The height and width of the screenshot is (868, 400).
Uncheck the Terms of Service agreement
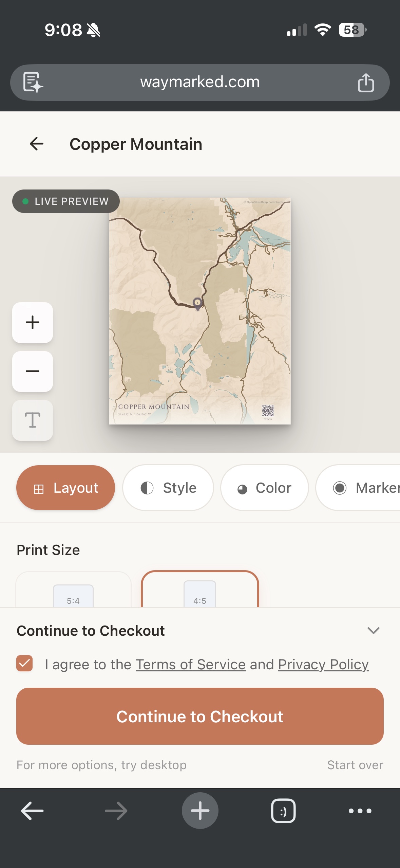click(x=24, y=664)
